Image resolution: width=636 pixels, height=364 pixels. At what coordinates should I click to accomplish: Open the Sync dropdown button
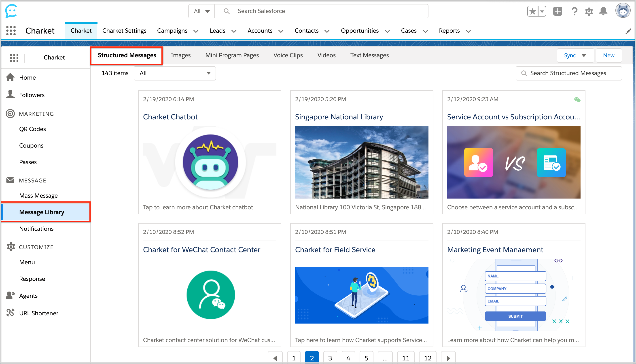(575, 55)
